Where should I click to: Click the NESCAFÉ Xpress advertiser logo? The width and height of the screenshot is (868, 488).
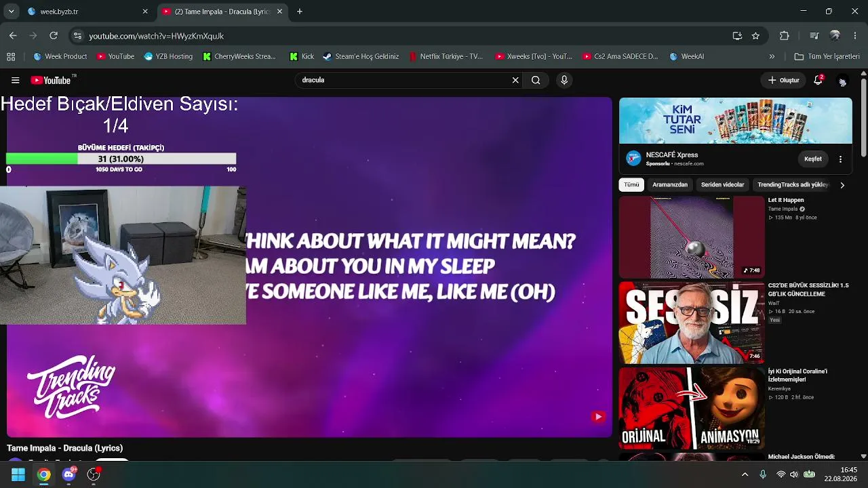pos(633,159)
